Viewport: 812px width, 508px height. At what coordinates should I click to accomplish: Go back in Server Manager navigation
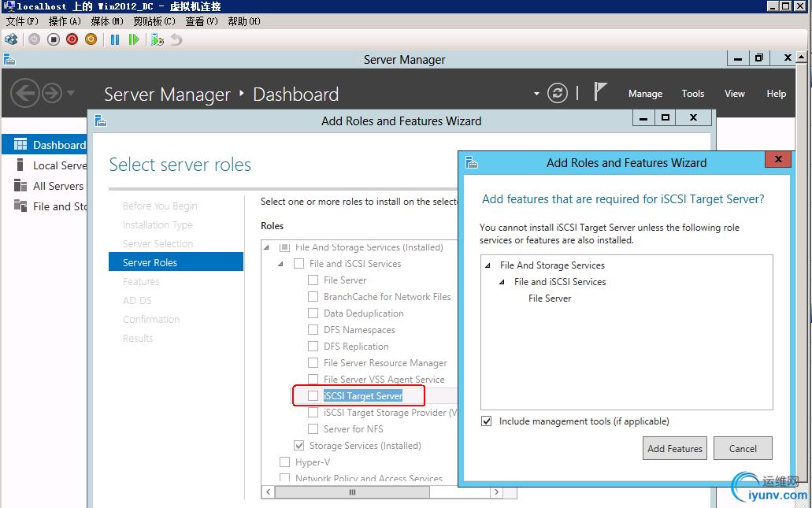(x=25, y=93)
